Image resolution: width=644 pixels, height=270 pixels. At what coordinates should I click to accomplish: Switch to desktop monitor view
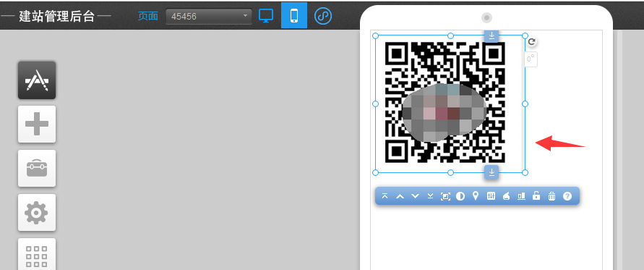point(266,16)
